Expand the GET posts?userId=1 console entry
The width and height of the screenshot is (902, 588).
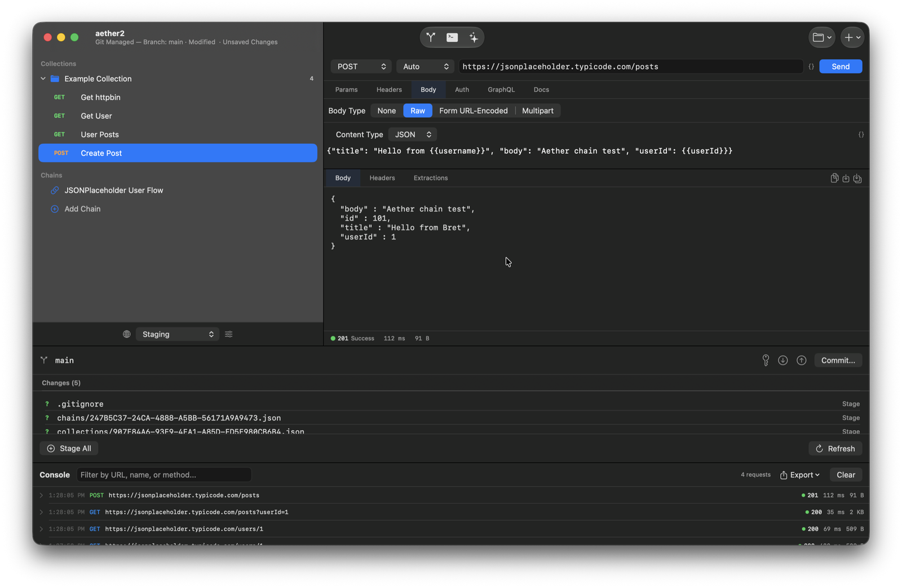point(41,512)
